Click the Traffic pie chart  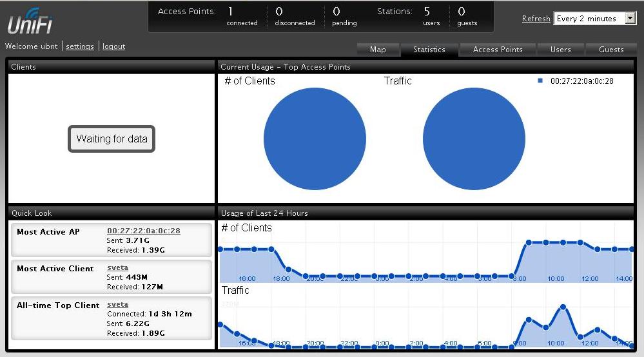coord(474,139)
